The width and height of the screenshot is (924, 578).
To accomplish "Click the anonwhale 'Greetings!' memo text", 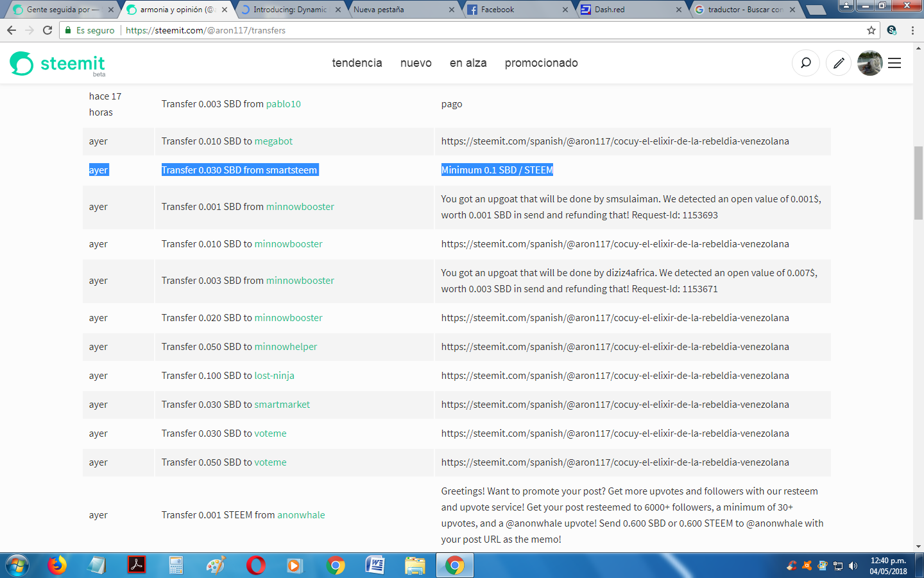I will coord(632,515).
